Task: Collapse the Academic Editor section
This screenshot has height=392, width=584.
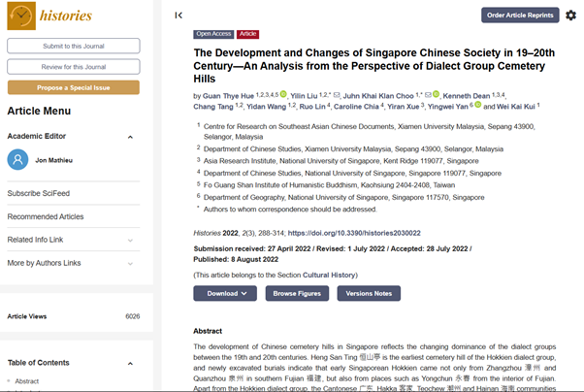Action: [130, 137]
